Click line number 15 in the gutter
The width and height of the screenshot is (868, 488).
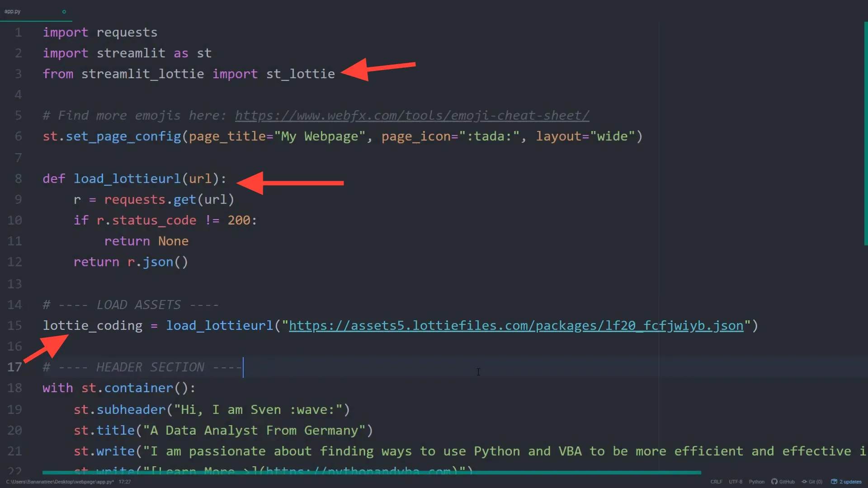(x=14, y=326)
